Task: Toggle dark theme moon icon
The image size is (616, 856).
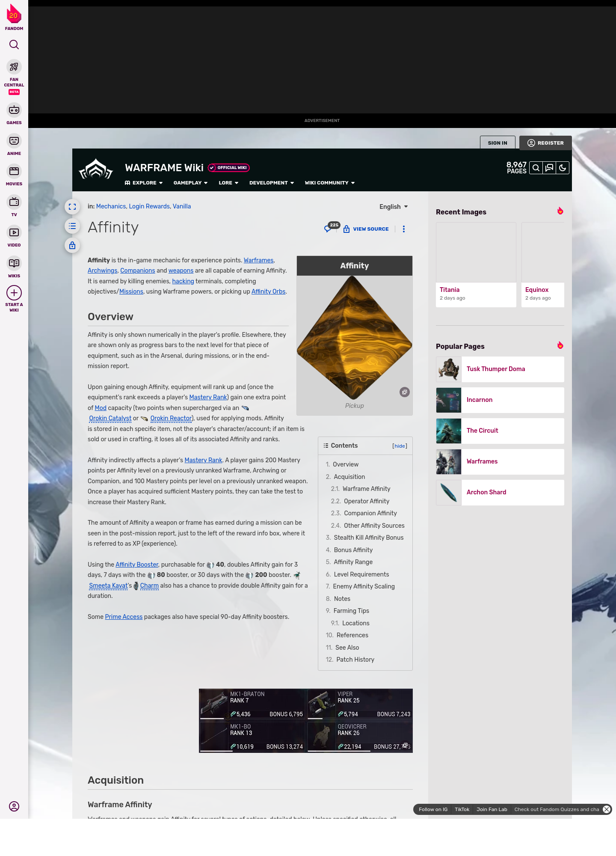Action: click(563, 168)
